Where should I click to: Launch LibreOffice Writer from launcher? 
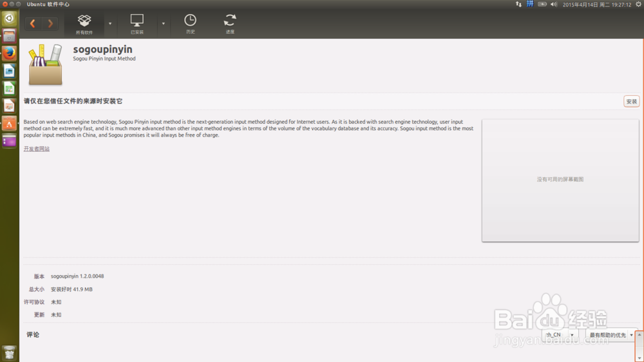9,71
